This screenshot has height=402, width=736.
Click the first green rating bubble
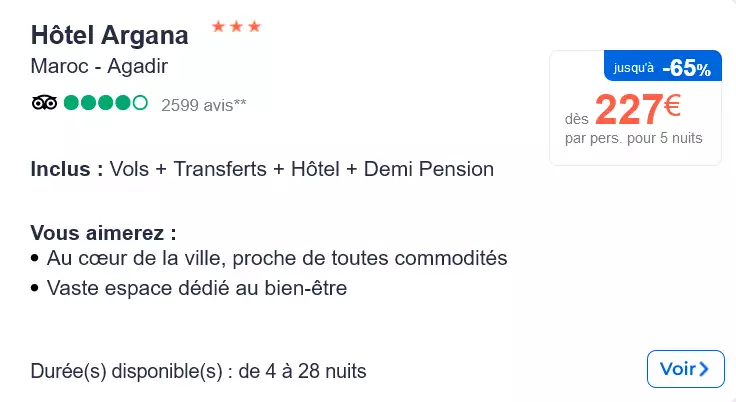[71, 102]
